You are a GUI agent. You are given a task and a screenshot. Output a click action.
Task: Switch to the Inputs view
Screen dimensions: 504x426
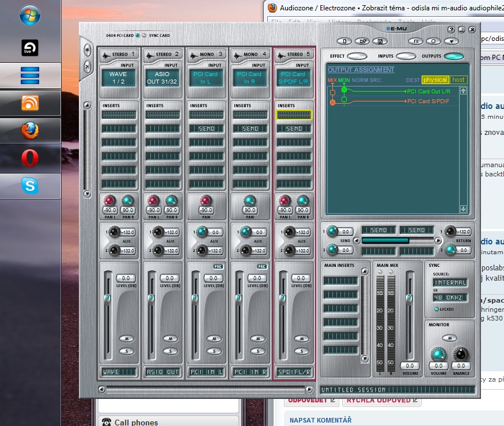coord(406,56)
